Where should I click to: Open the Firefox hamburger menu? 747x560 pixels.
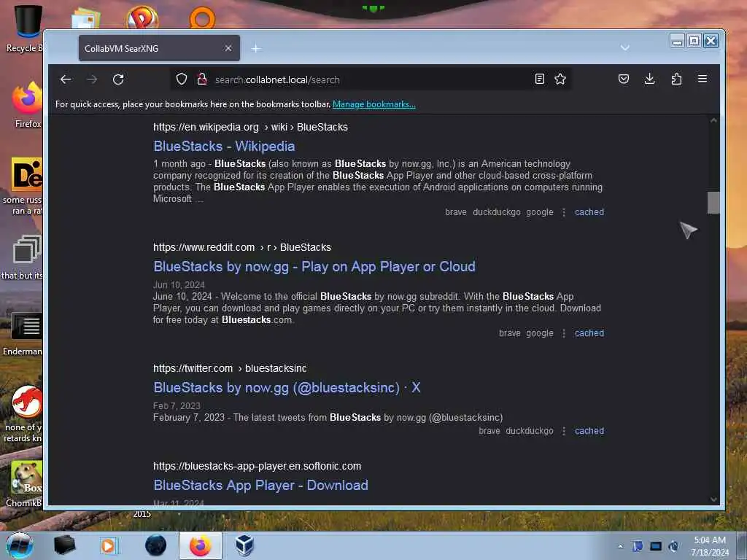tap(703, 79)
